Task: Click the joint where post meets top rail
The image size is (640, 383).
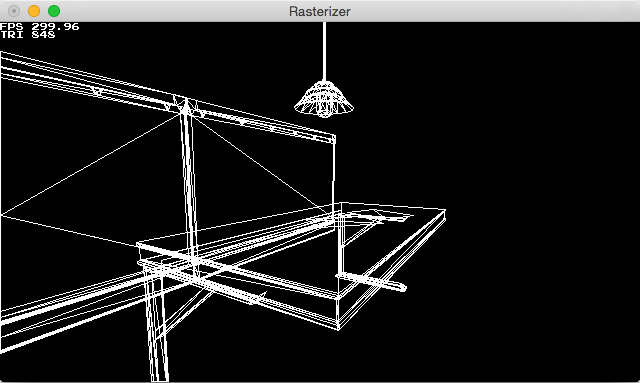Action: click(x=185, y=105)
